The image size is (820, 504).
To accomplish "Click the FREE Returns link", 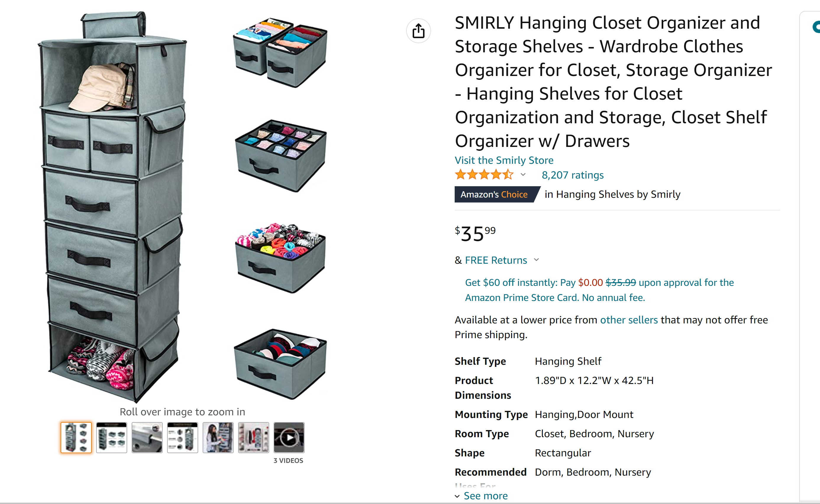I will 496,260.
